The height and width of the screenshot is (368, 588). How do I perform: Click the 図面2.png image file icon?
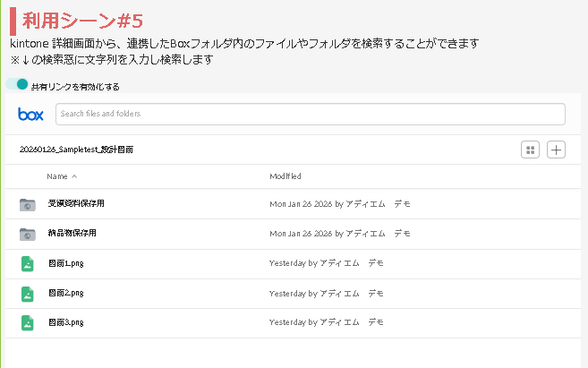point(28,294)
